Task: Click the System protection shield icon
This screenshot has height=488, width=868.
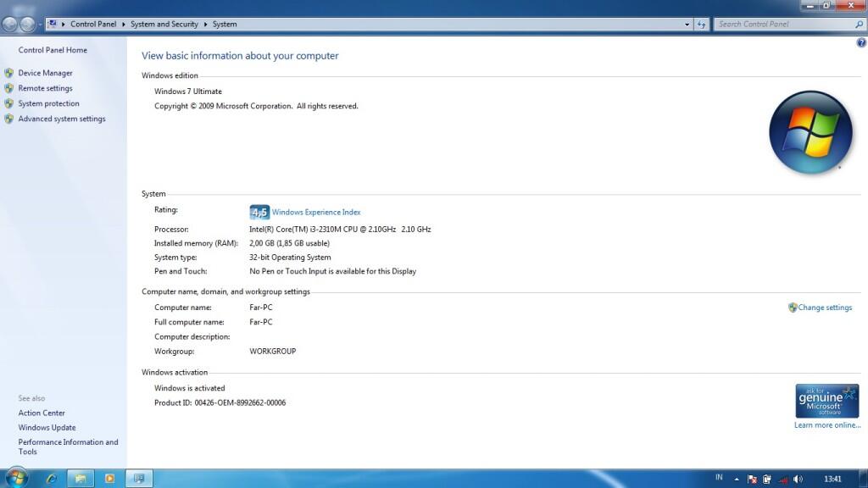Action: click(x=8, y=103)
